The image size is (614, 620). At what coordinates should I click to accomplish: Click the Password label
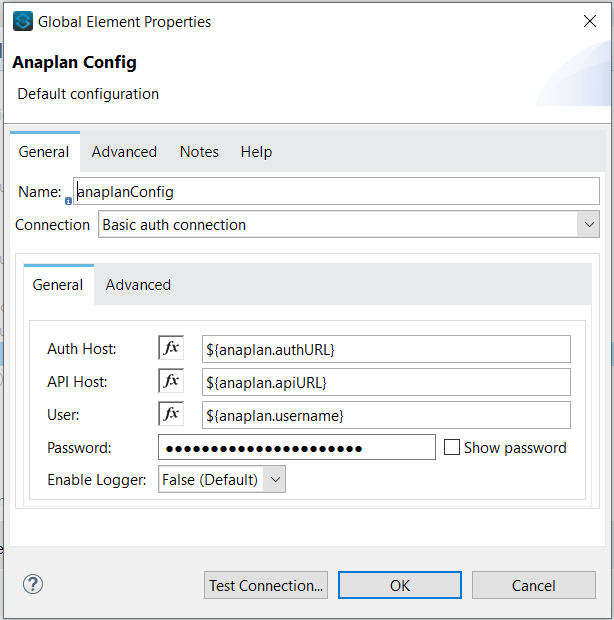[79, 448]
